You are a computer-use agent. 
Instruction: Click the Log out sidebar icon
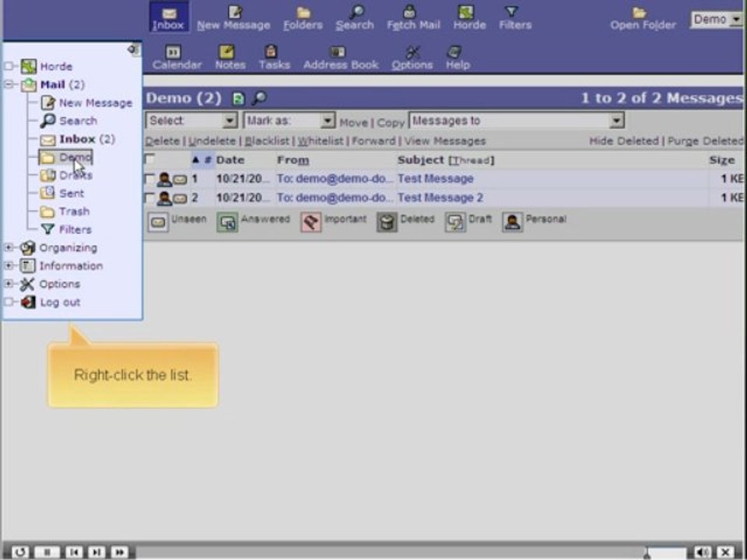[28, 302]
